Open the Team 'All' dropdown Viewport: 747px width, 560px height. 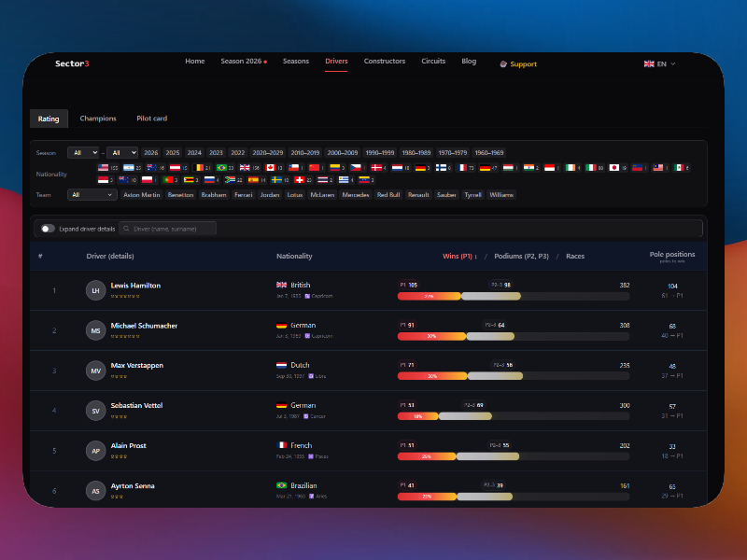92,195
